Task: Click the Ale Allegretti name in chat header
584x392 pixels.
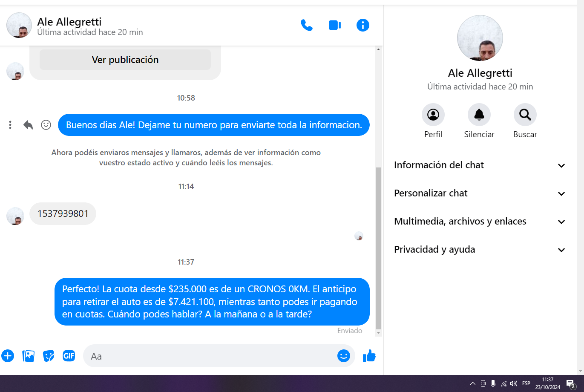Action: 69,22
